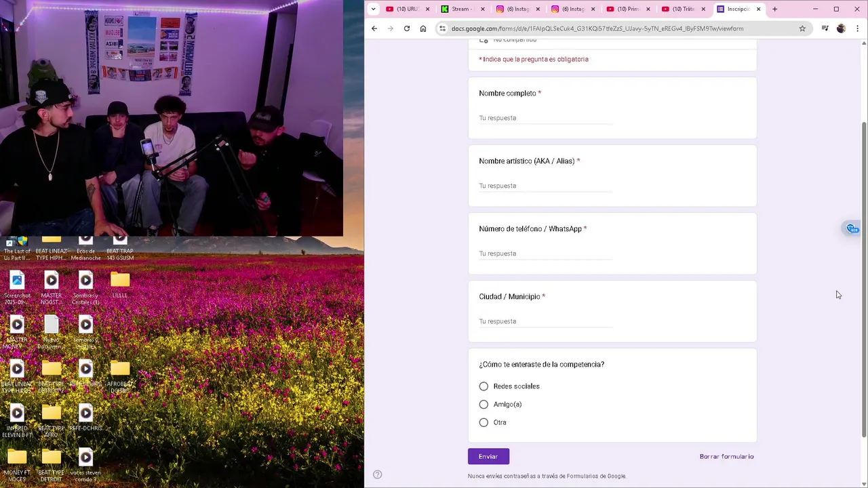The height and width of the screenshot is (488, 868).
Task: Click the Número de teléfono answer field
Action: pyautogui.click(x=545, y=253)
